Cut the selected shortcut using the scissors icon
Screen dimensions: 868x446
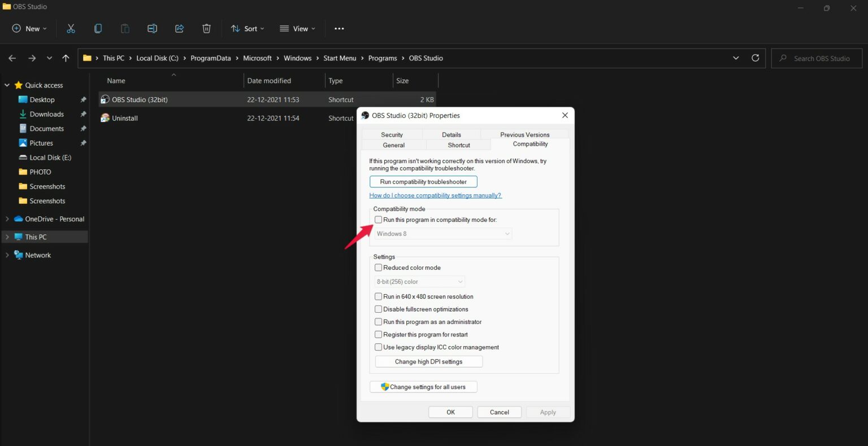coord(71,28)
